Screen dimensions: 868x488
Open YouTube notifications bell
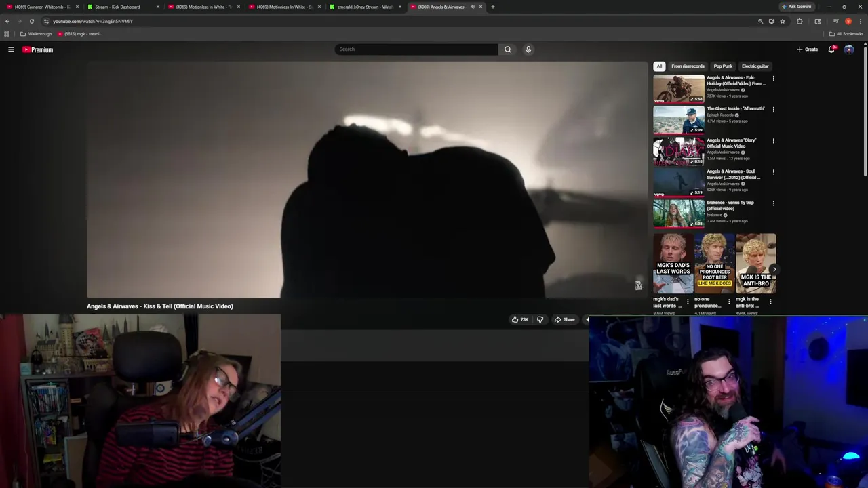coord(831,49)
